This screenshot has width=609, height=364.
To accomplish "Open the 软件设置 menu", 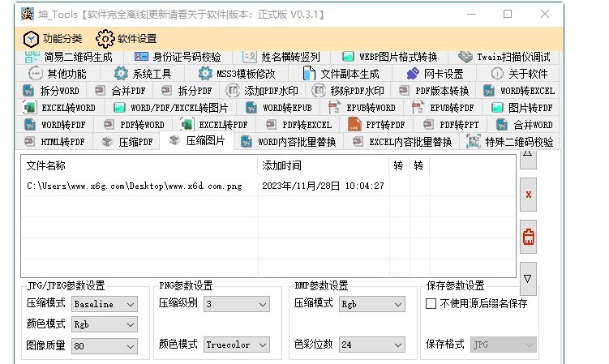I will [x=127, y=39].
